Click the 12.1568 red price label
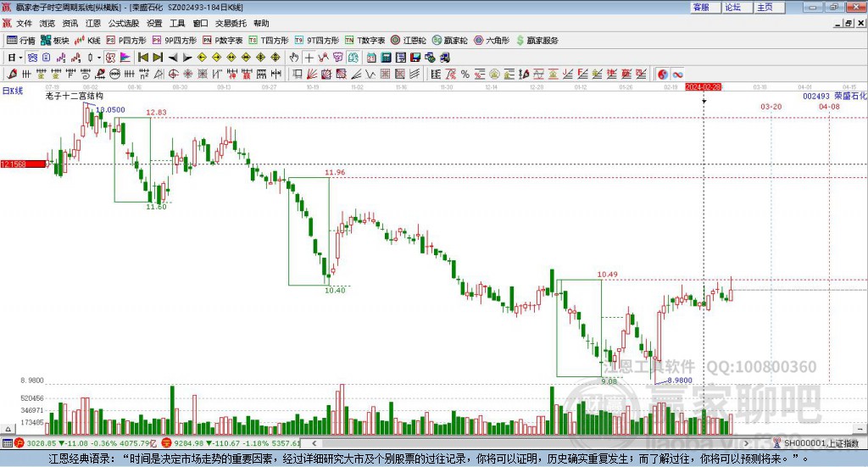This screenshot has height=467, width=868. click(x=23, y=164)
